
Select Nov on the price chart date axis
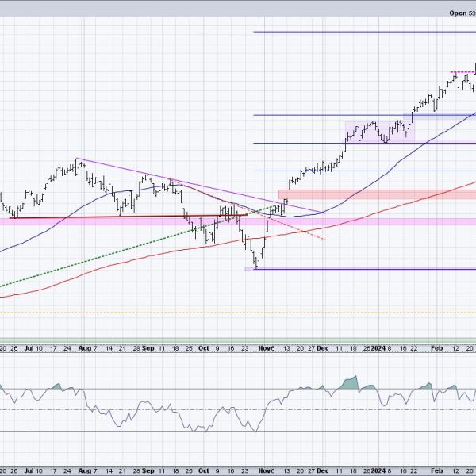(263, 348)
